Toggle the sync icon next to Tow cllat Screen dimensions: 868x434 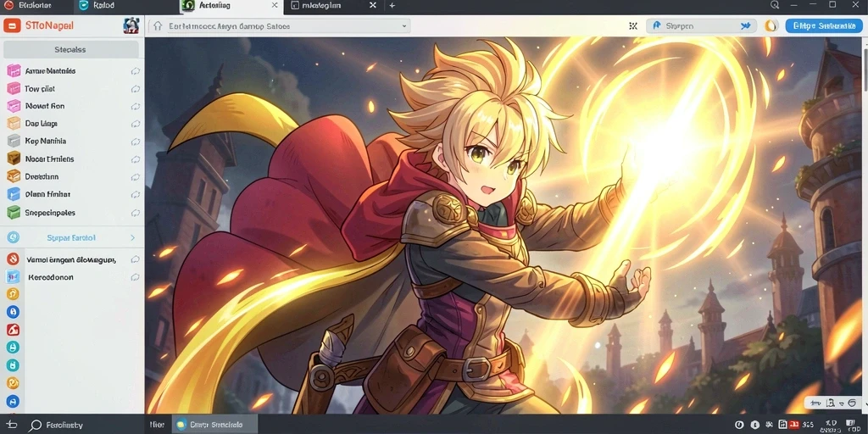(x=135, y=88)
